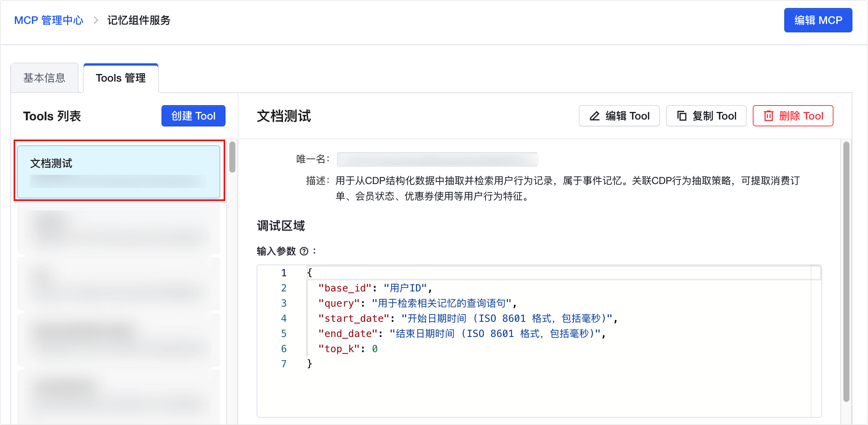Click the 编辑 MCP button

click(818, 20)
